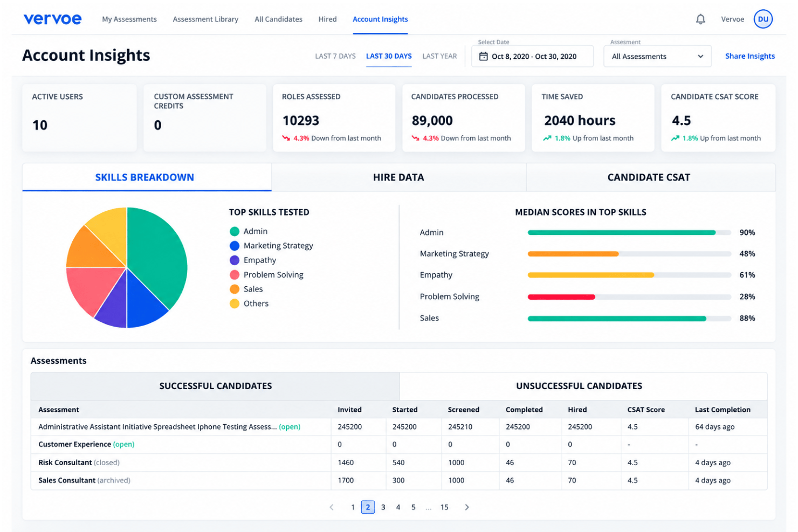Image resolution: width=798 pixels, height=532 pixels.
Task: Expand the All Assessments dropdown
Action: pyautogui.click(x=657, y=56)
